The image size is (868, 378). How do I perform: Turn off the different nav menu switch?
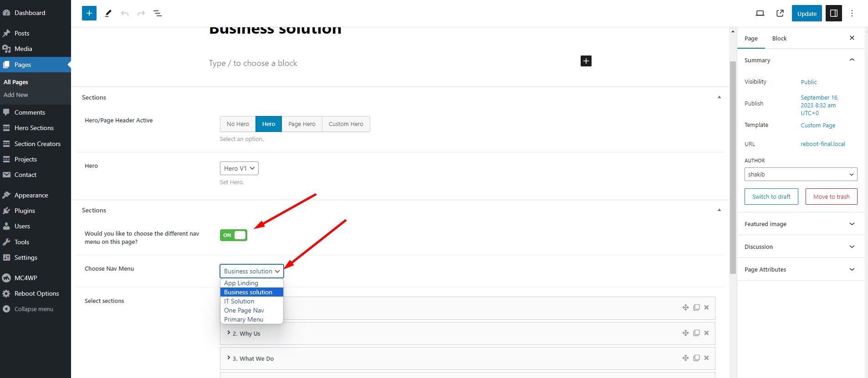[x=234, y=235]
